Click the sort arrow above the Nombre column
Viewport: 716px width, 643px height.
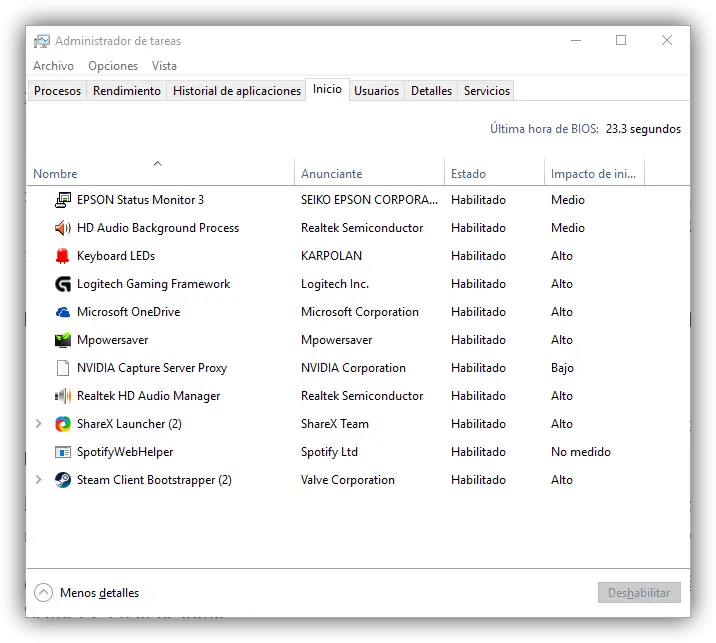(x=158, y=163)
